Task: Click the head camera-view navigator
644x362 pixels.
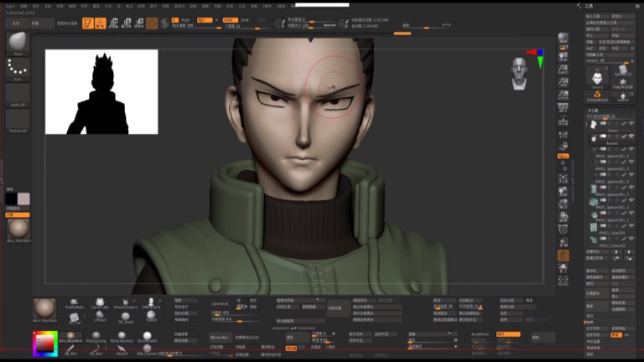Action: [519, 74]
